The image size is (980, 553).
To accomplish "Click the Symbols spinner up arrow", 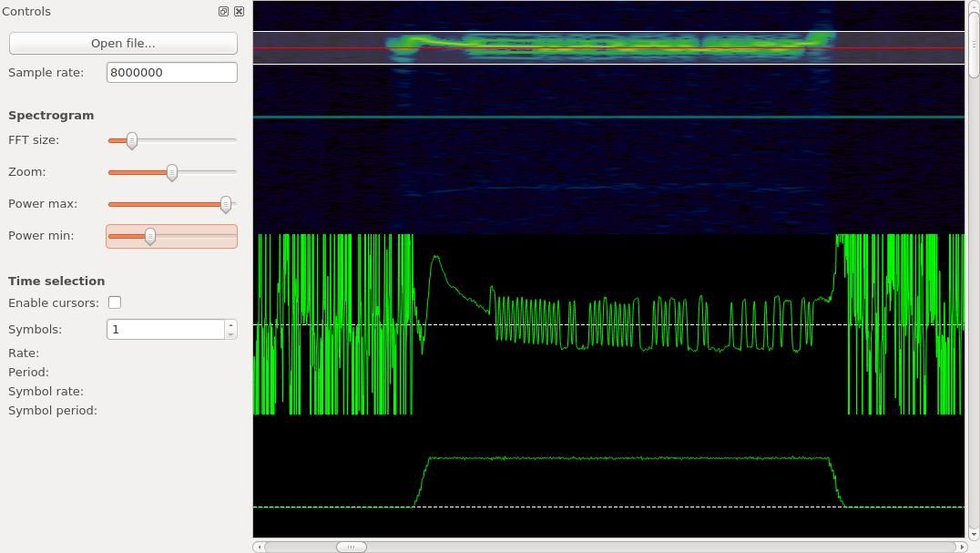I will [x=230, y=324].
